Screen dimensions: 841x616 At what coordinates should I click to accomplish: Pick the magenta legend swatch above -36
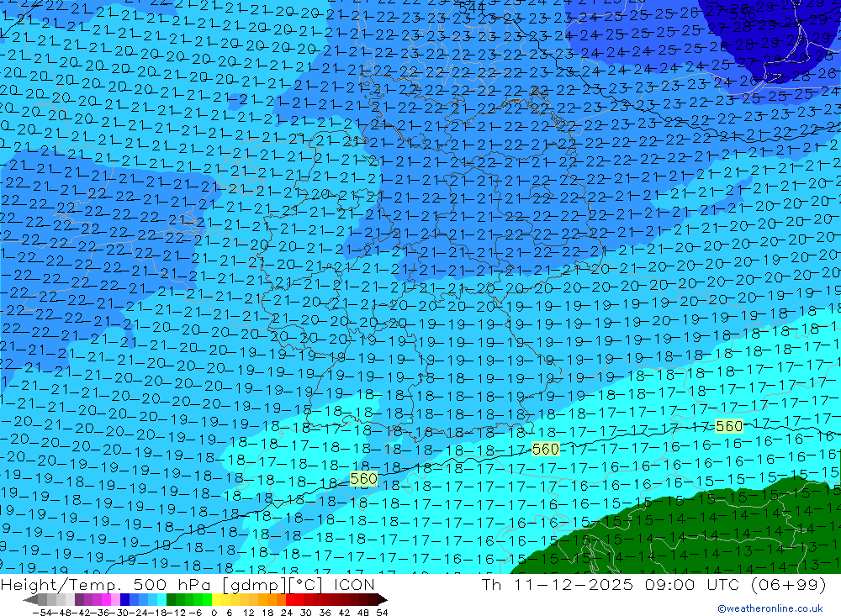106,600
